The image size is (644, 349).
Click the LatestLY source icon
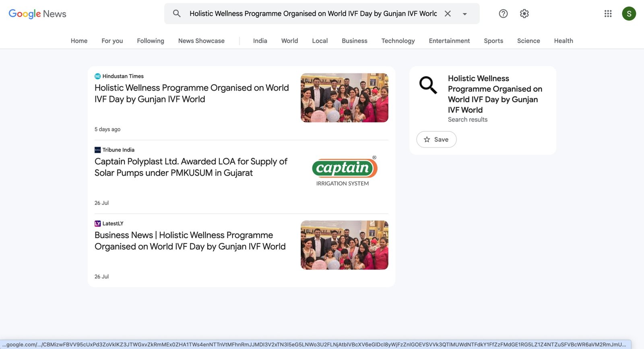point(97,224)
